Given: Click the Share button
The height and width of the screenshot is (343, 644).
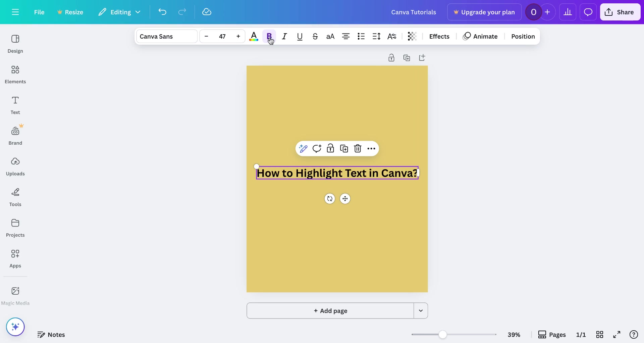Looking at the screenshot, I should (x=620, y=12).
